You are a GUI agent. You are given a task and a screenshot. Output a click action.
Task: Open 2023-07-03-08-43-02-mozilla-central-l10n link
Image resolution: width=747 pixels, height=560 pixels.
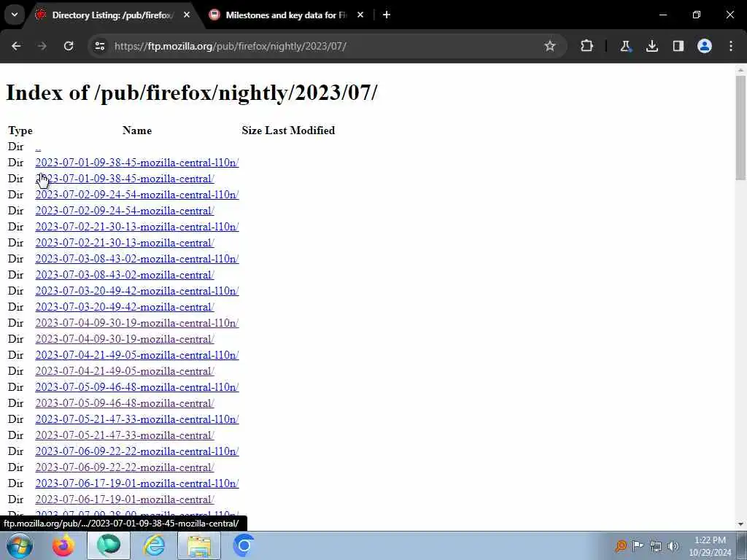tap(136, 259)
